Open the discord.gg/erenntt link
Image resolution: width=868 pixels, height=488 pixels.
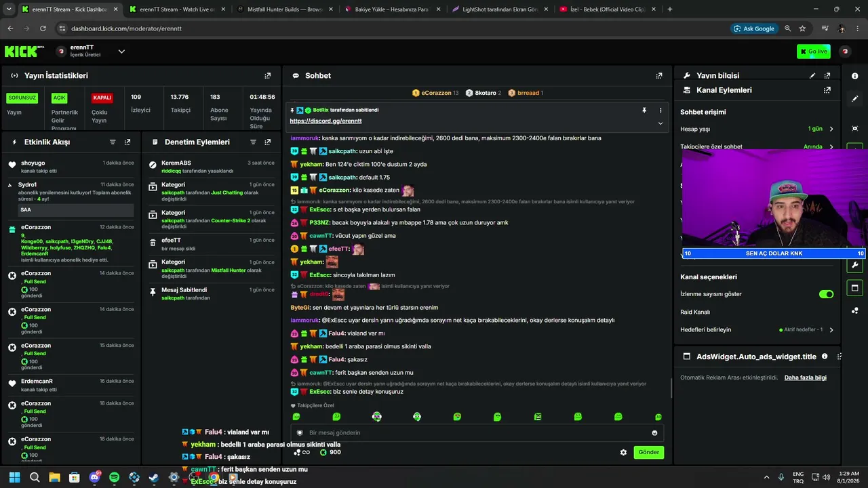pyautogui.click(x=325, y=121)
